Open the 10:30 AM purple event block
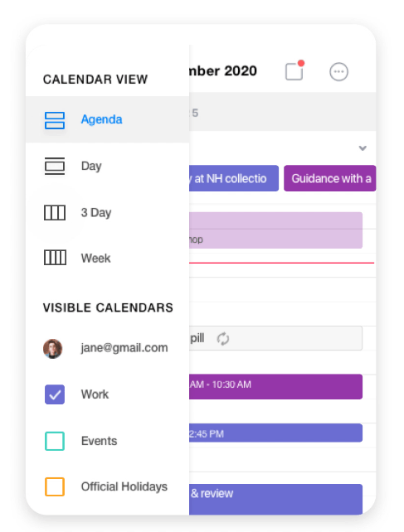The height and width of the screenshot is (532, 404). coord(275,387)
